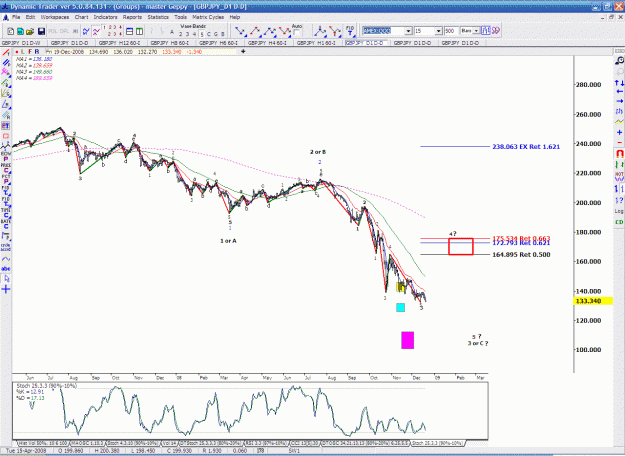
Task: Click the red minus icon on right sidebar
Action: (619, 142)
